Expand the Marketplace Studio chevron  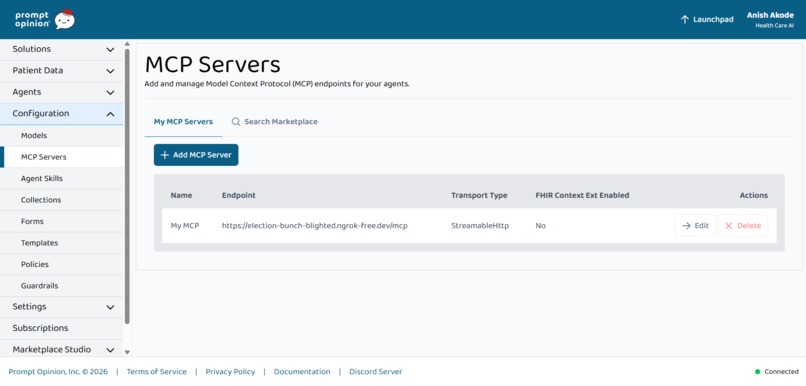pyautogui.click(x=110, y=350)
